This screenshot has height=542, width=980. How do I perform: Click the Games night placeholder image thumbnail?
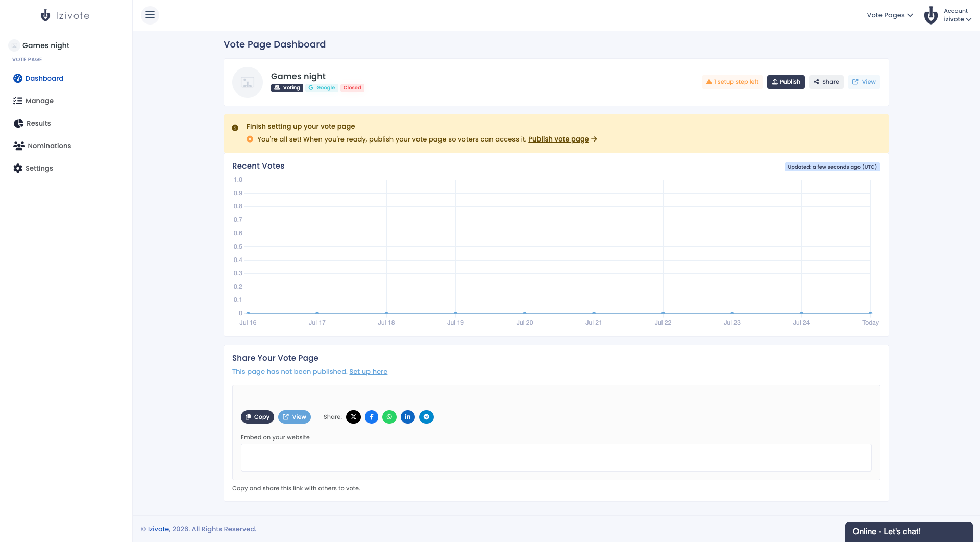click(x=248, y=82)
